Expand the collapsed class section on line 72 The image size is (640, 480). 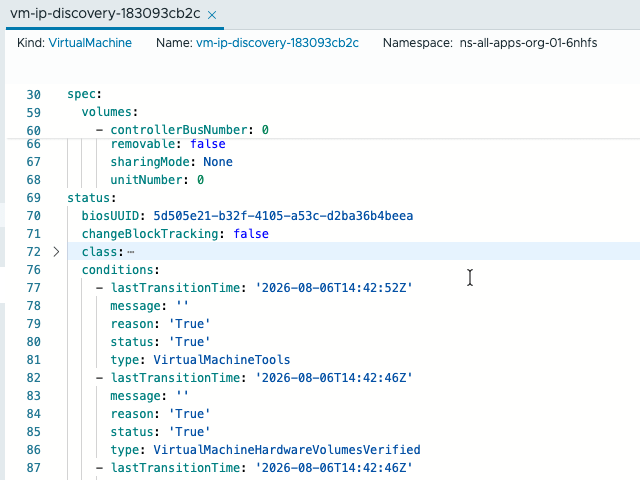(56, 252)
